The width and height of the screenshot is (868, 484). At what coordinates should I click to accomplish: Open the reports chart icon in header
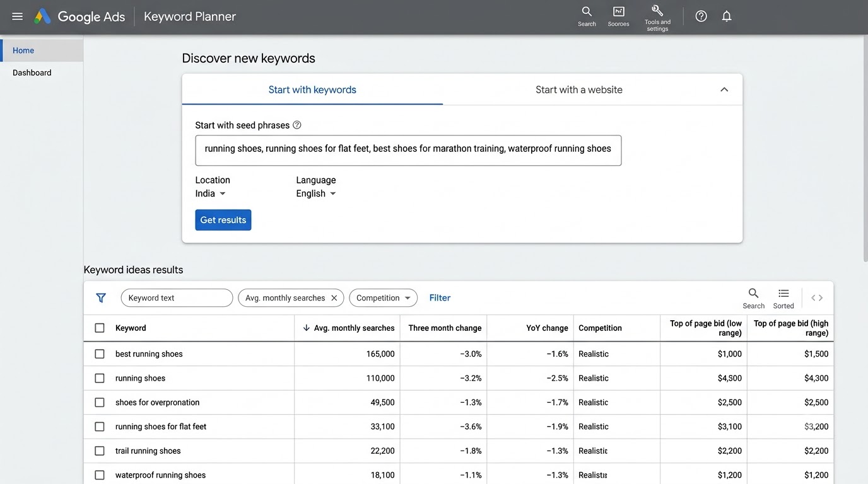click(x=618, y=16)
